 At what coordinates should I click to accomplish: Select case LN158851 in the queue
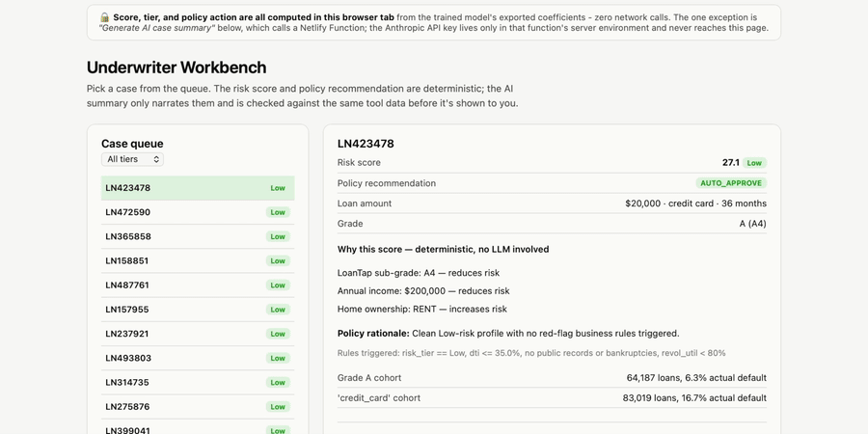click(198, 261)
